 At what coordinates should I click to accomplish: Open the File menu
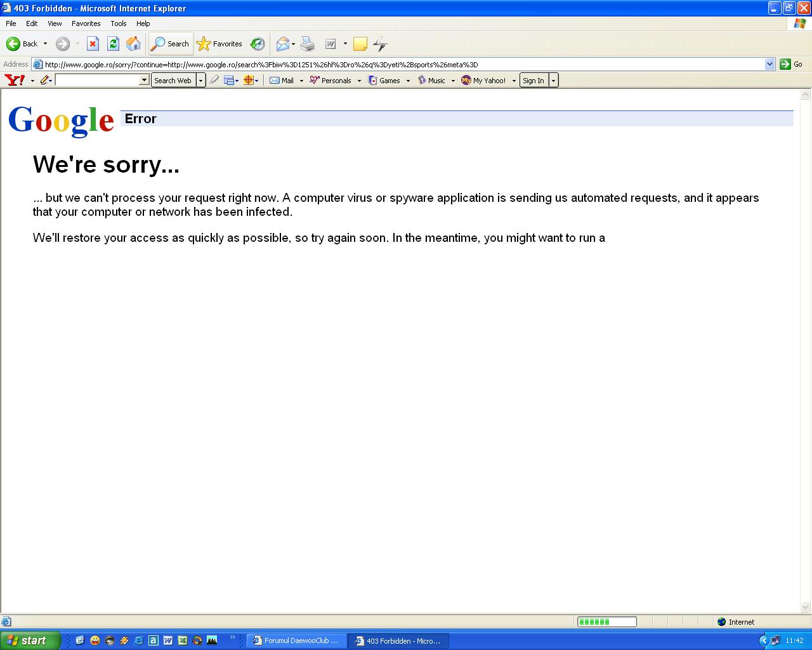tap(11, 23)
